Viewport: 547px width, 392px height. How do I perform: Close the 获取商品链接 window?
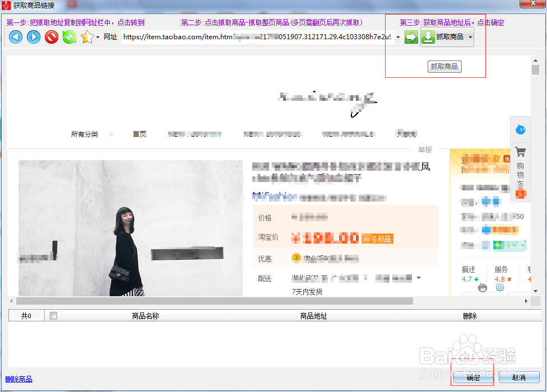(x=532, y=3)
